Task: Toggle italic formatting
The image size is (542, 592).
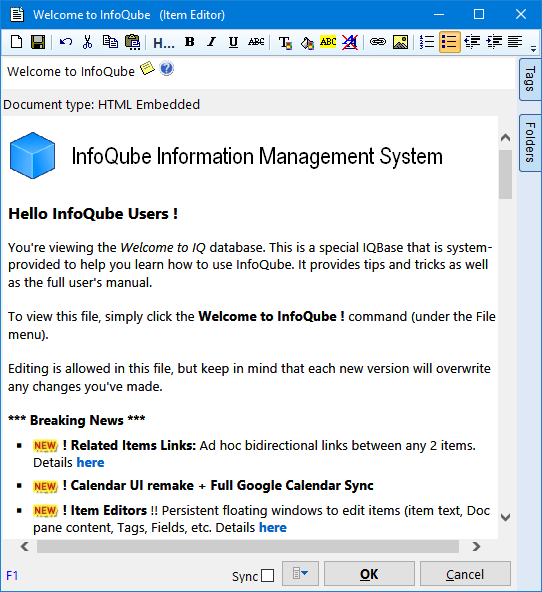Action: pos(212,42)
